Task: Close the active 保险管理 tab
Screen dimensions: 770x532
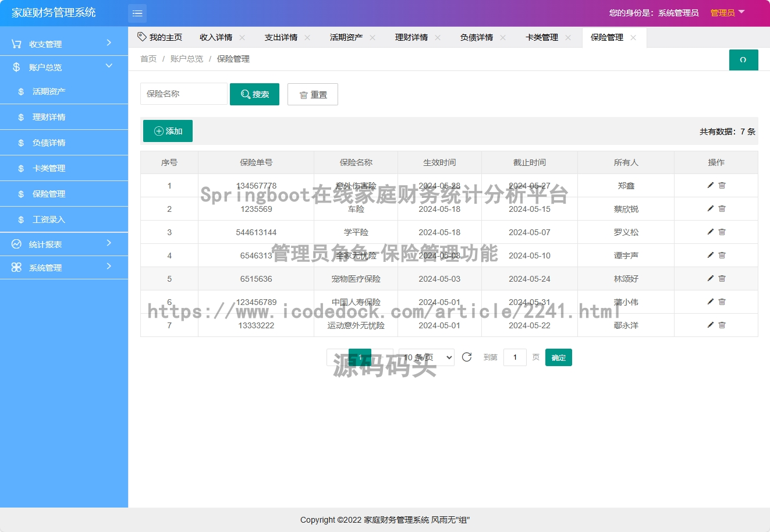Action: pyautogui.click(x=633, y=37)
